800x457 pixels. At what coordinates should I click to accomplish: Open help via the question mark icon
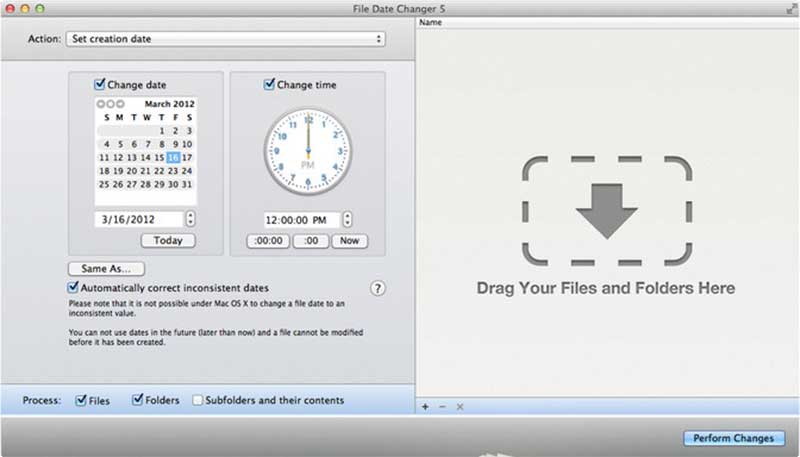point(378,288)
